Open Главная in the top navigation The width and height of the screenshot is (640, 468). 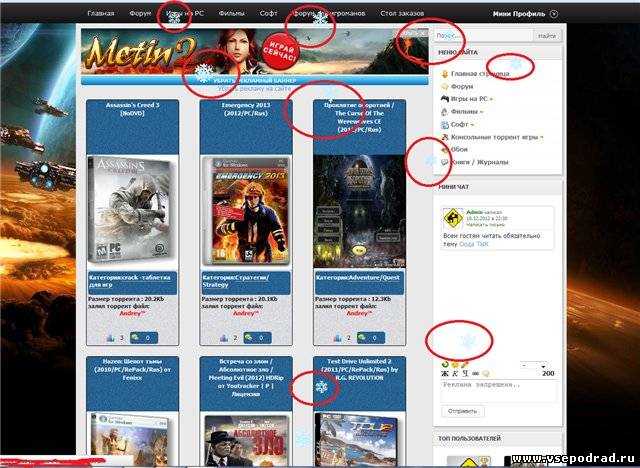100,13
